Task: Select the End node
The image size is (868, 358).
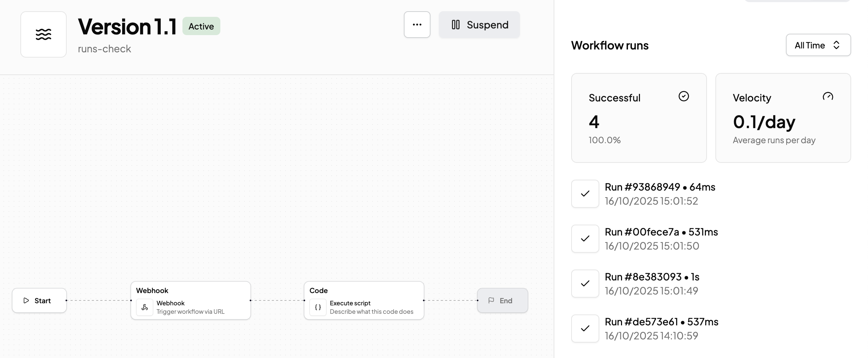Action: click(502, 300)
